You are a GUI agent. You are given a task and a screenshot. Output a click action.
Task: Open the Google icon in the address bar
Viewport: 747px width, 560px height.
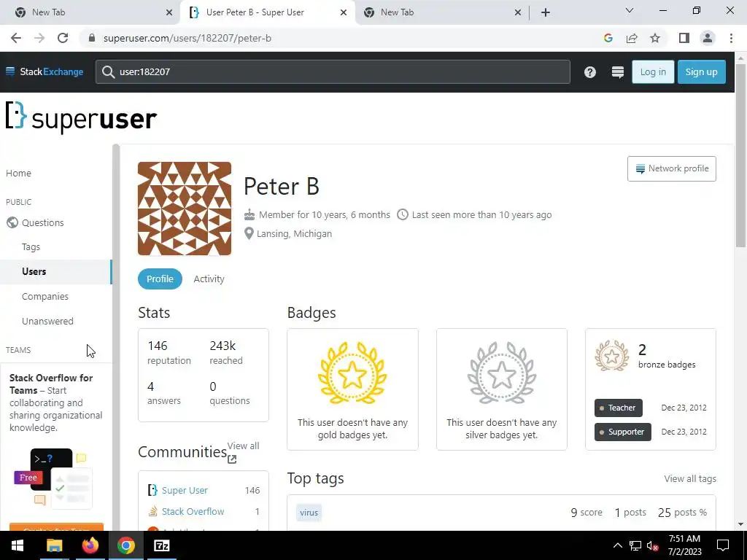coord(608,38)
